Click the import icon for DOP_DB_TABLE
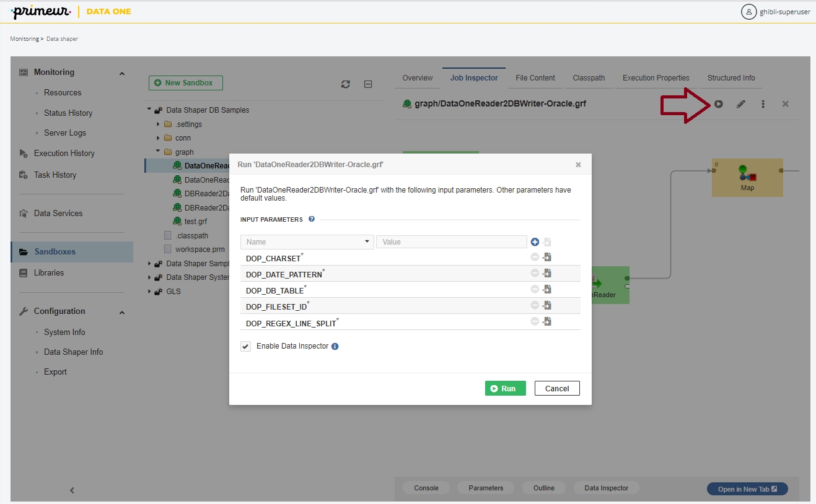 547,289
